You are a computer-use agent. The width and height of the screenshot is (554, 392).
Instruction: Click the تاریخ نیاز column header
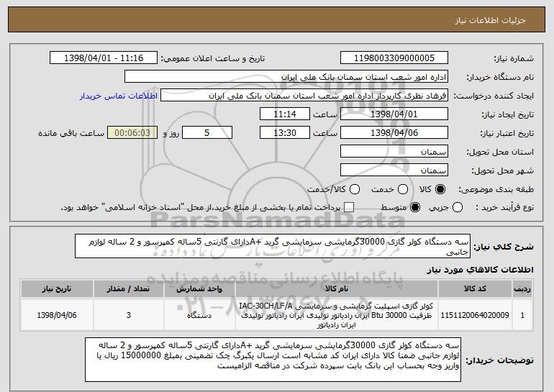click(57, 289)
